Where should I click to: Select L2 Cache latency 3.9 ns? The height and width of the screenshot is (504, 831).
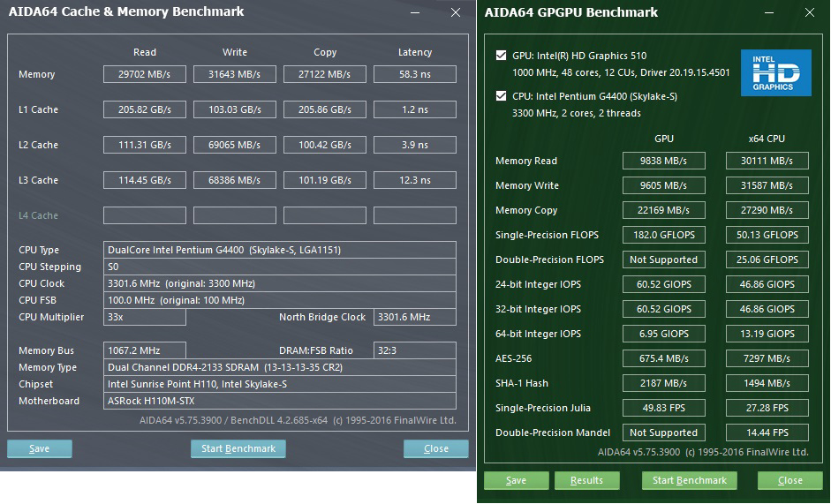415,145
